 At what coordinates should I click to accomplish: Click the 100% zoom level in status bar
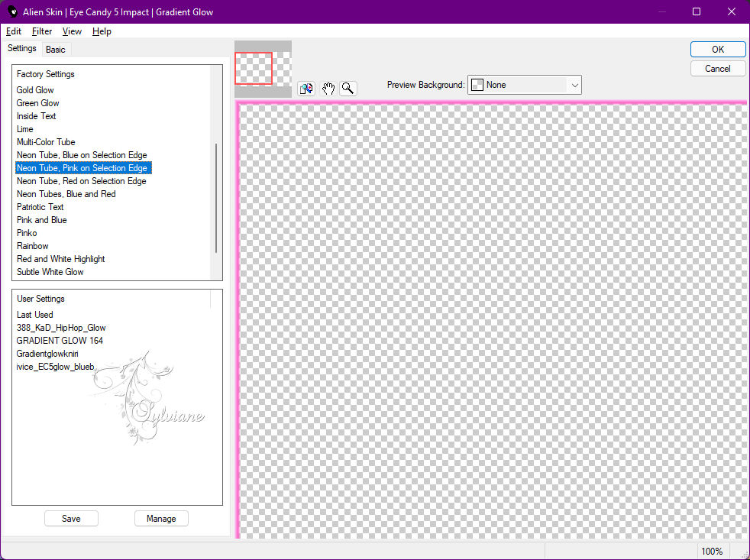712,552
